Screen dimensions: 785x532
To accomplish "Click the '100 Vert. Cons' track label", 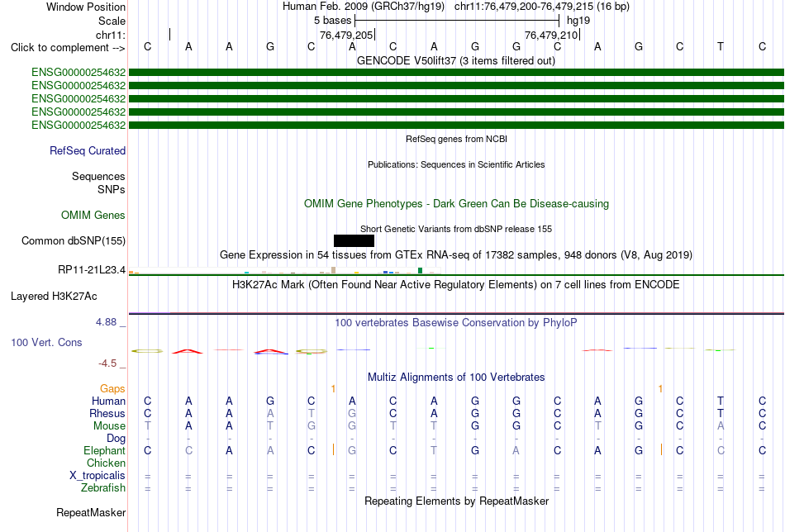I will [x=46, y=342].
